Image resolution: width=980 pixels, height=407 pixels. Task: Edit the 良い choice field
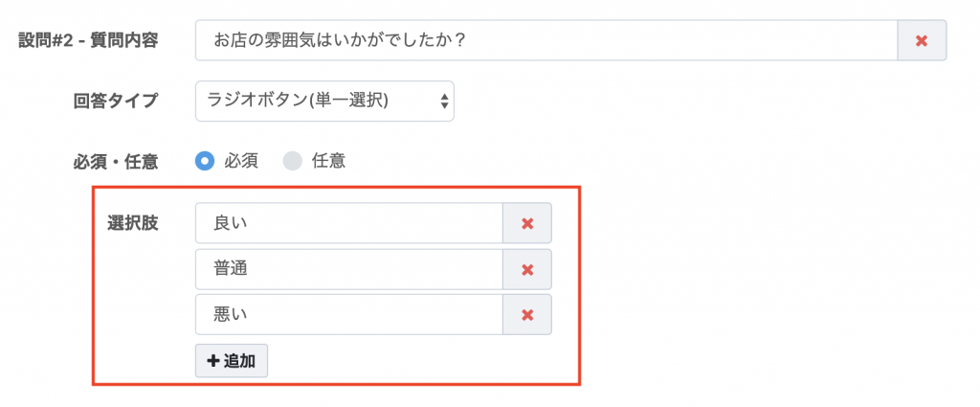[x=348, y=223]
